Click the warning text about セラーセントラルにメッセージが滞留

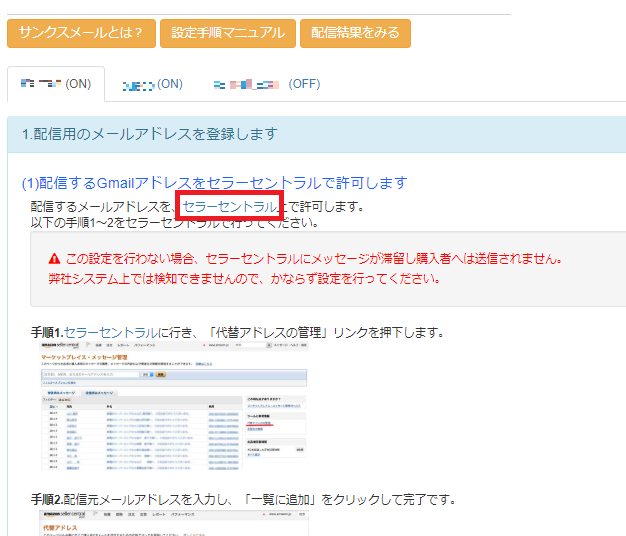pos(314,259)
